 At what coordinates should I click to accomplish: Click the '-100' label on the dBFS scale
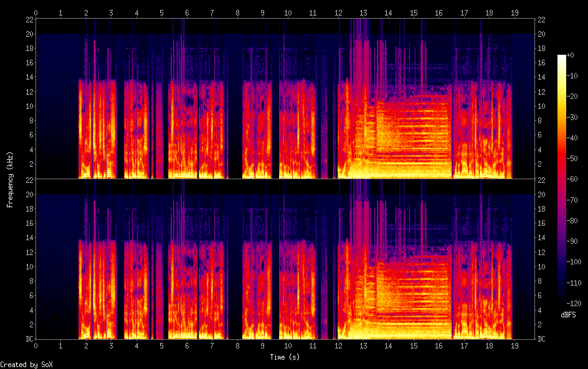pos(574,262)
